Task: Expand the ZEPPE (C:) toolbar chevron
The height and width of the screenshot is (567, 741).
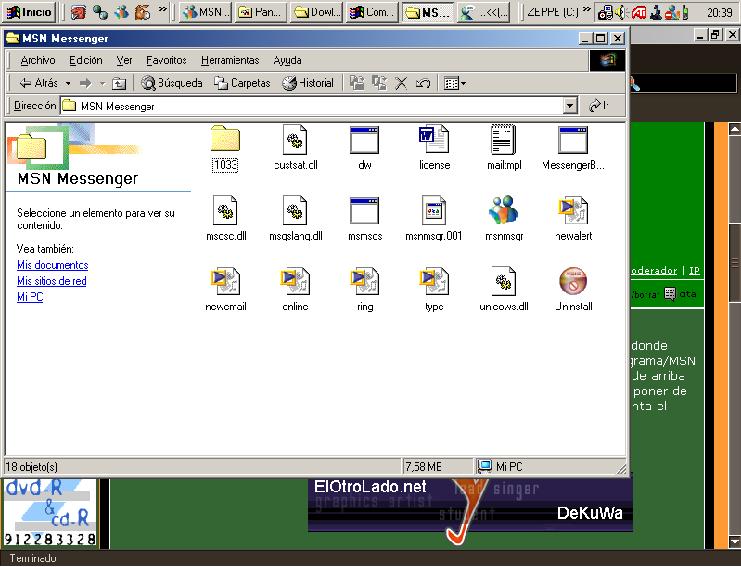Action: point(586,10)
